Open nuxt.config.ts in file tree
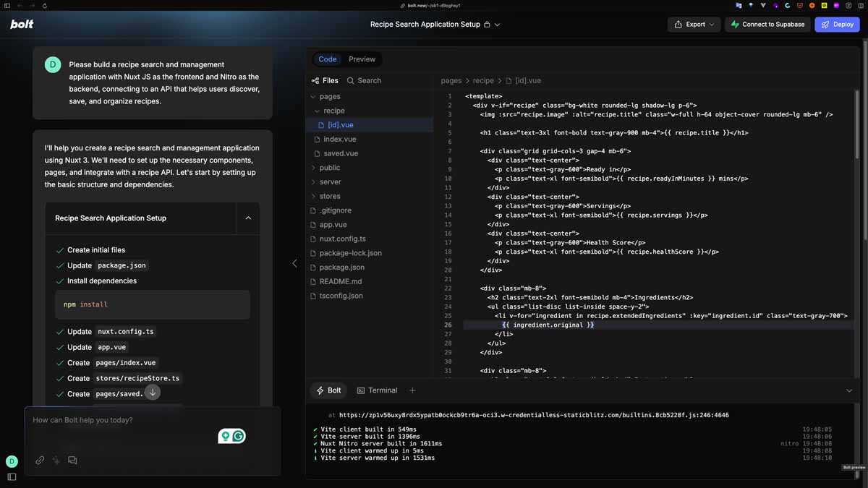 (x=342, y=239)
